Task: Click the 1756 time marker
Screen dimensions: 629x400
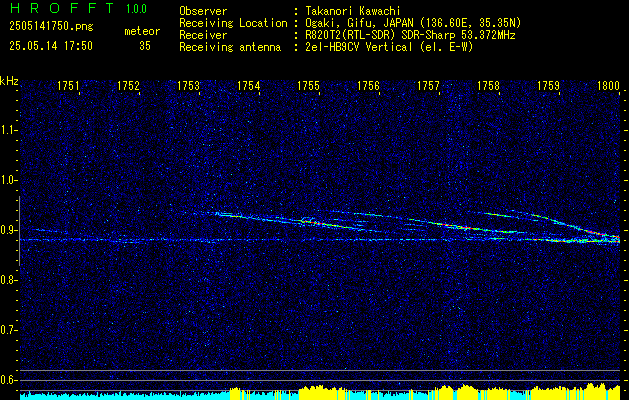Action: [x=368, y=85]
